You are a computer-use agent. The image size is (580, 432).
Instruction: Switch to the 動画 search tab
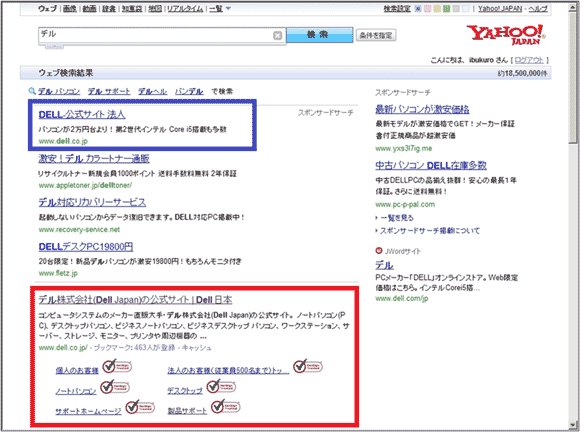(x=89, y=9)
